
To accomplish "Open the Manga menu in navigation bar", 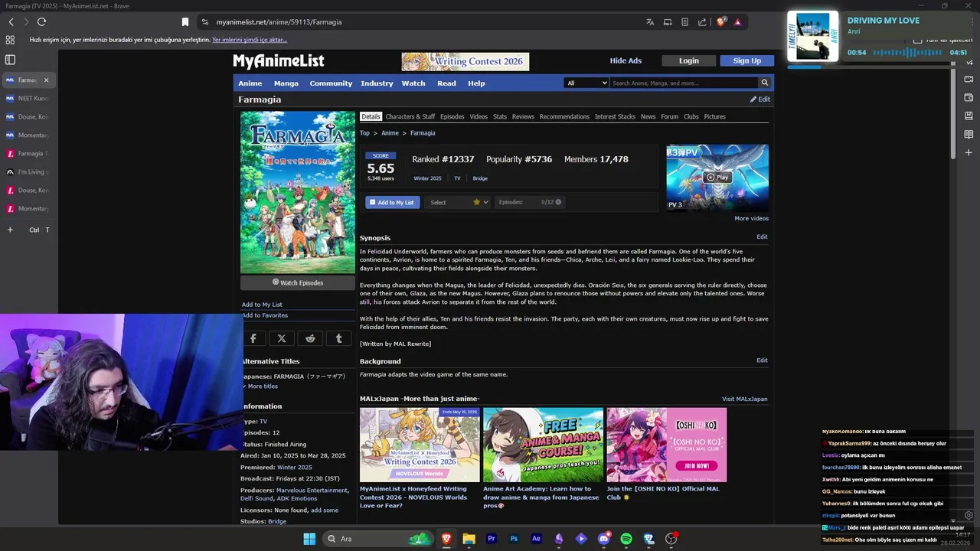I will pos(286,83).
